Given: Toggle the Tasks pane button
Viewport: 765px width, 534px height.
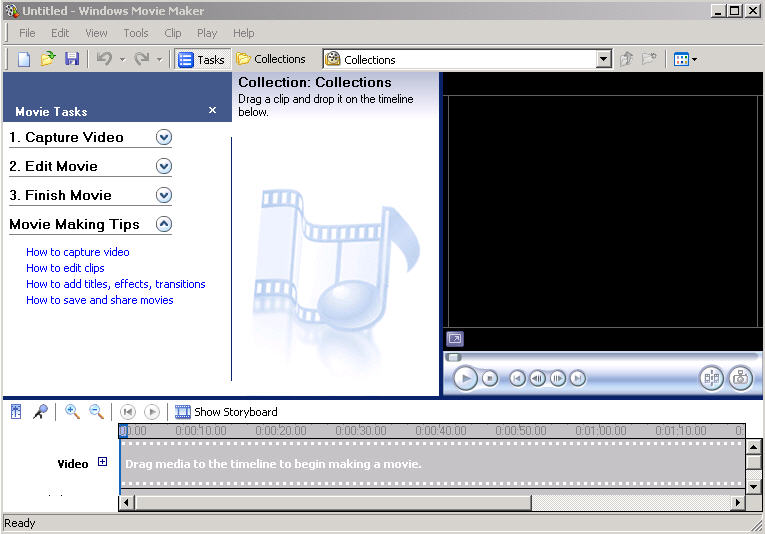Looking at the screenshot, I should 202,59.
